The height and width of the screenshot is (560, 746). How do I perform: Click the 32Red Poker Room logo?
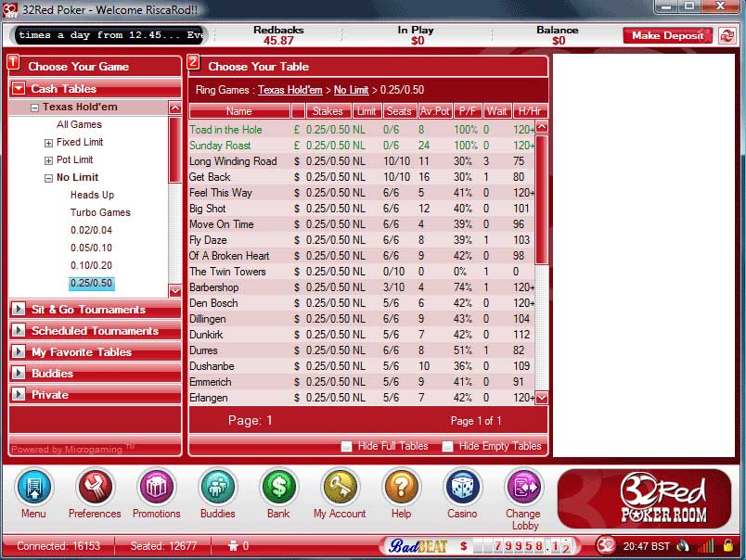(x=645, y=499)
